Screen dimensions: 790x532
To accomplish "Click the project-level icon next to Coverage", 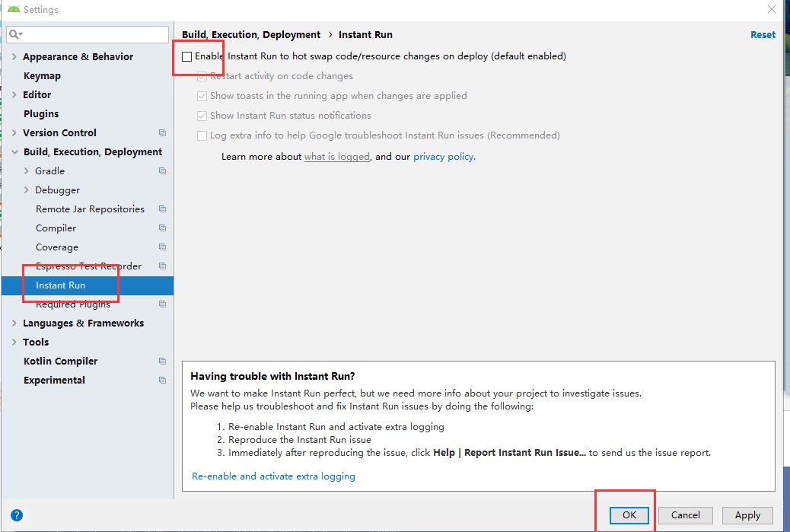I will (x=162, y=247).
